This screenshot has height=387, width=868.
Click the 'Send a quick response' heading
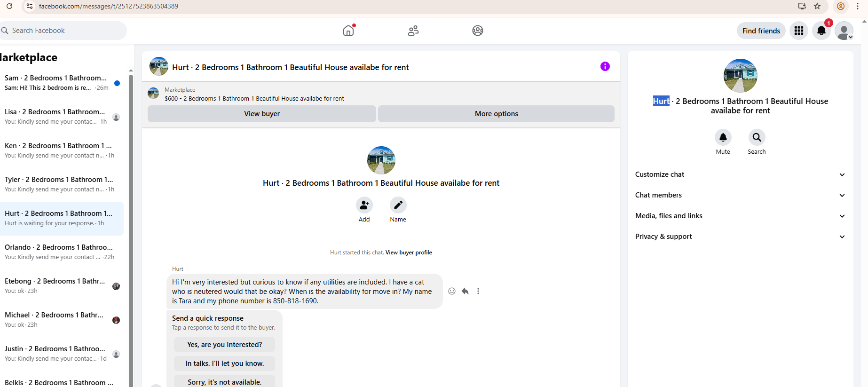[x=208, y=318]
